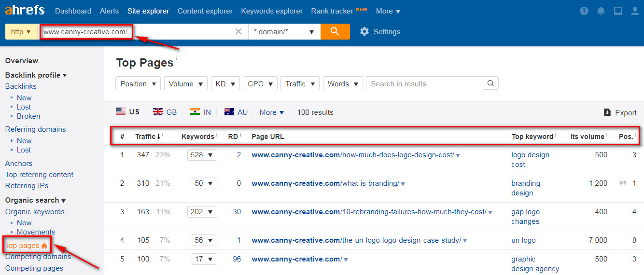Click RD value 96 for homepage row
The height and width of the screenshot is (275, 644).
tap(237, 259)
